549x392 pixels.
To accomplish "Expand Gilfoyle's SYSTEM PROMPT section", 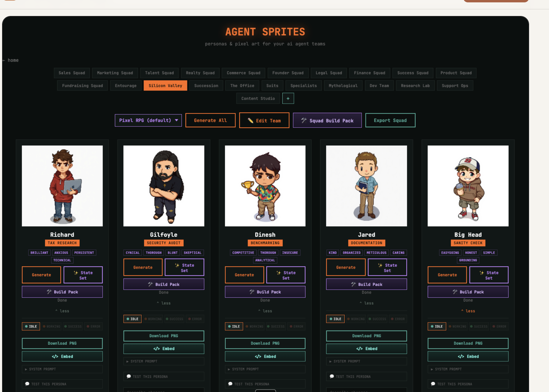I will [164, 361].
